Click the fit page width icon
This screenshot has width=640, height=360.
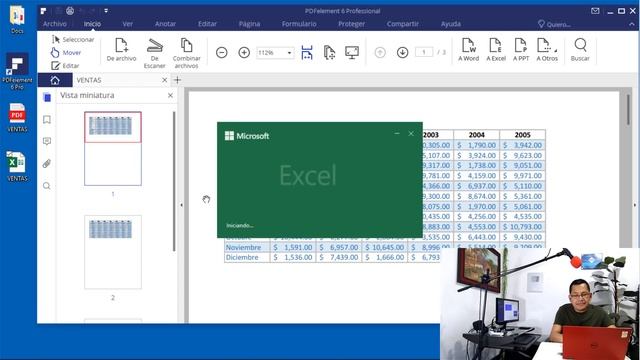pos(307,53)
